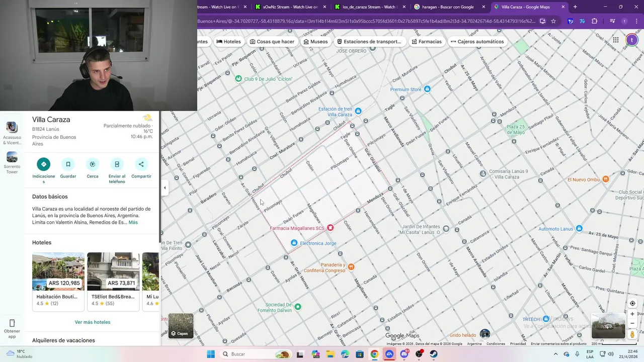Switch to haragan - Buscar con Google tab
The width and height of the screenshot is (644, 362).
pos(448,7)
